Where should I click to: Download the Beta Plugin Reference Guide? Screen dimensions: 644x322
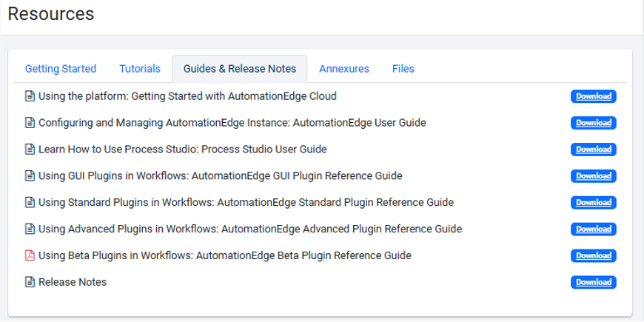(x=594, y=256)
